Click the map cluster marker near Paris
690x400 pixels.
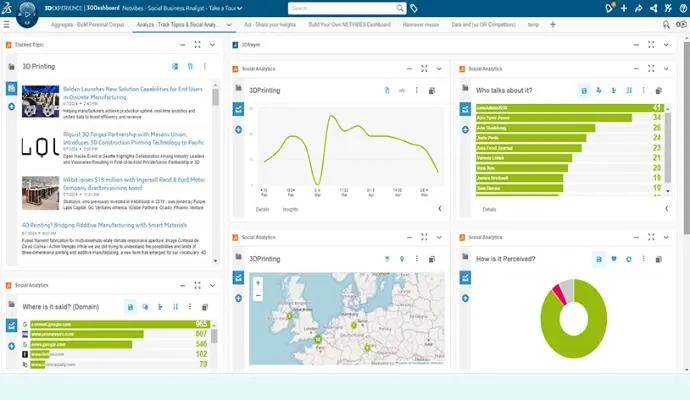tap(318, 339)
